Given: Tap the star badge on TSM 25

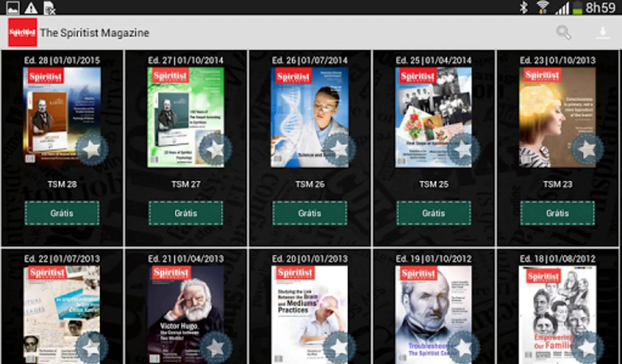Looking at the screenshot, I should [463, 149].
